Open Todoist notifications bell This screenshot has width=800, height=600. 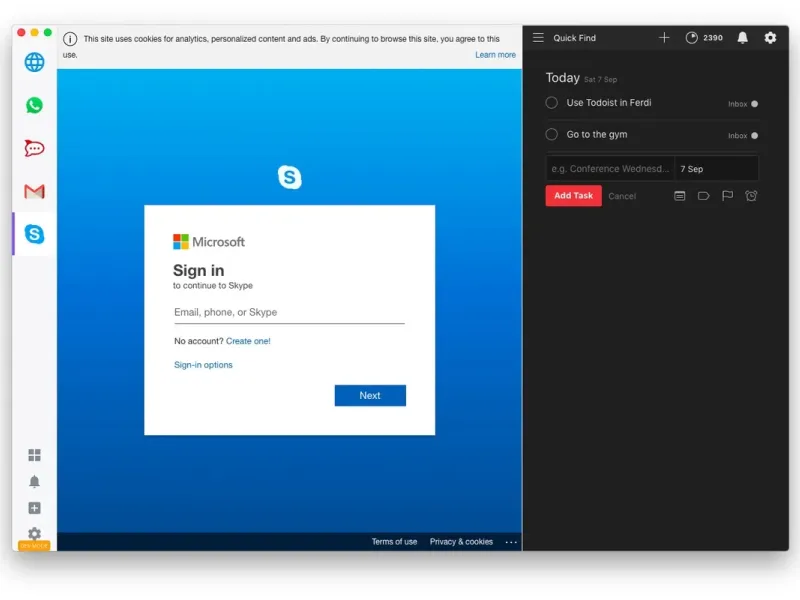point(742,38)
